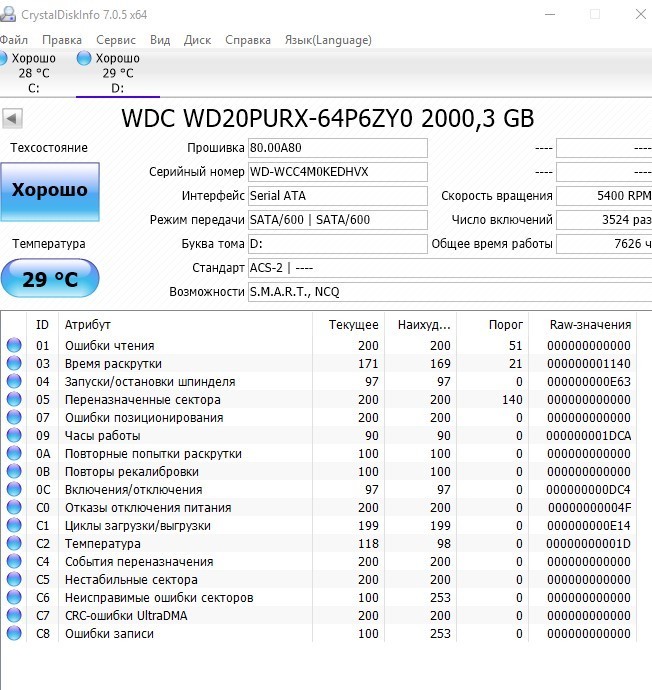Viewport: 652px width, 690px height.
Task: Open the Вид menu
Action: 160,40
